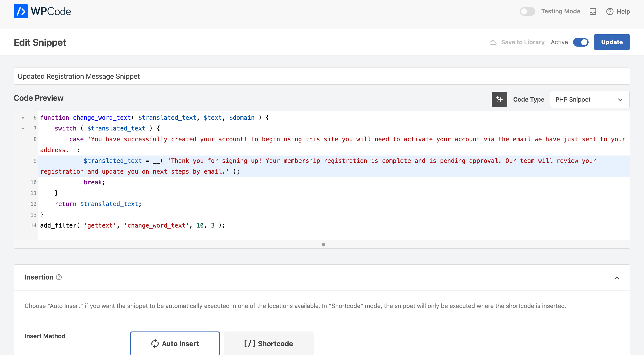The height and width of the screenshot is (355, 644).
Task: Click the Code Preview heading
Action: coord(39,98)
